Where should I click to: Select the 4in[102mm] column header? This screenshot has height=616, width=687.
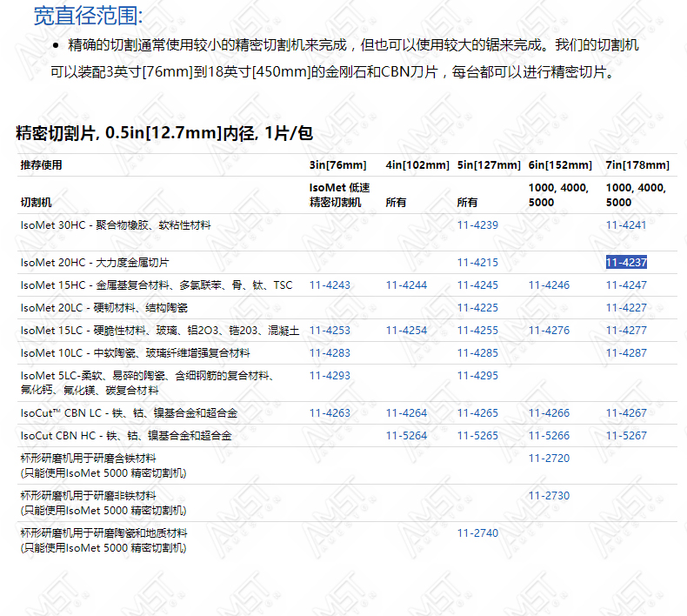[417, 165]
